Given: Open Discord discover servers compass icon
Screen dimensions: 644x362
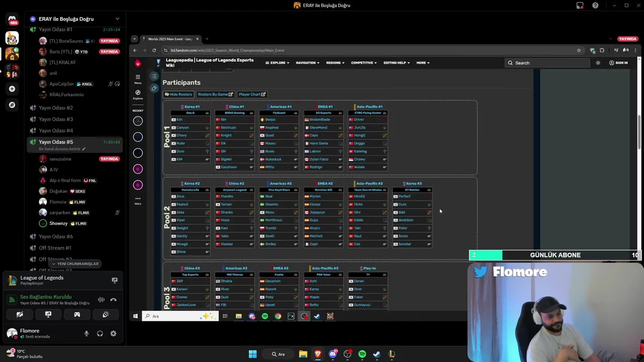Looking at the screenshot, I should click(x=12, y=105).
